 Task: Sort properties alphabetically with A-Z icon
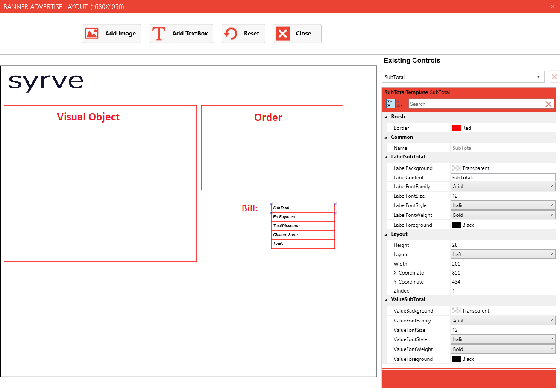[x=400, y=104]
